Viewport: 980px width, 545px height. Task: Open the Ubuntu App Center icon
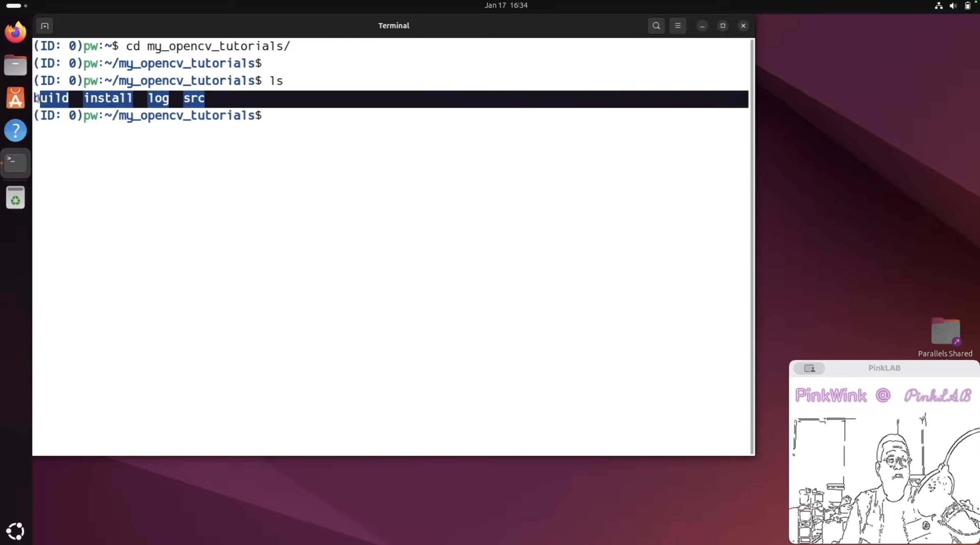coord(16,98)
